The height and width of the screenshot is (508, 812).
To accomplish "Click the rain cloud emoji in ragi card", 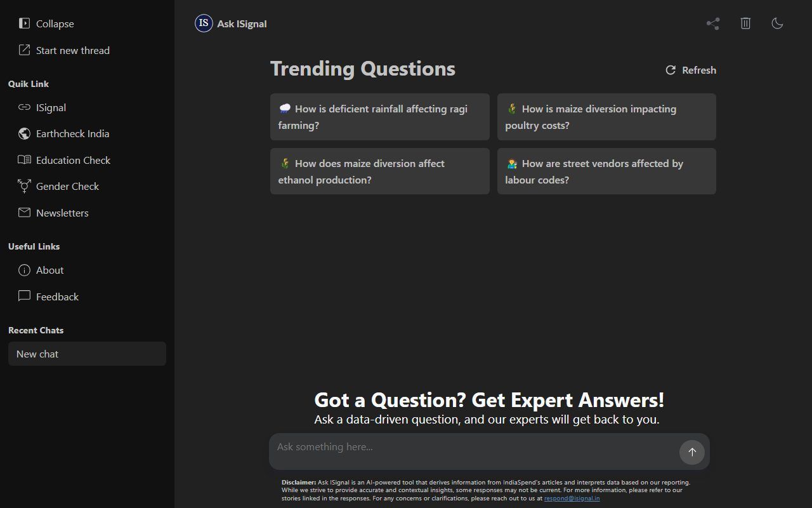I will click(284, 109).
